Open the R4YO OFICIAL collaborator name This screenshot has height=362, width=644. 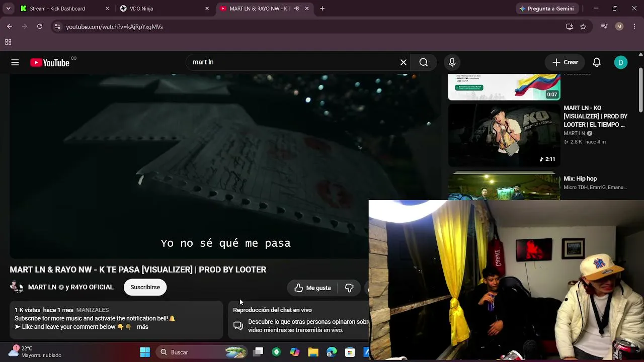(x=92, y=287)
